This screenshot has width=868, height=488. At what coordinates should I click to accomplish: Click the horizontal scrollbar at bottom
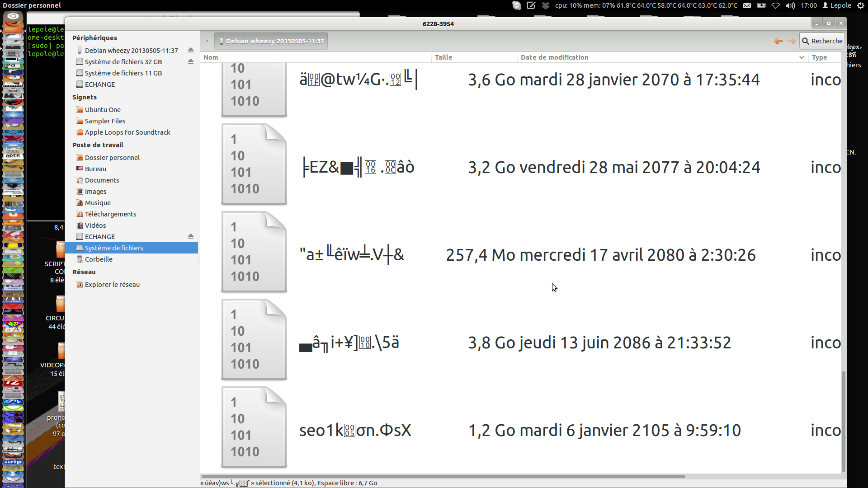443,476
